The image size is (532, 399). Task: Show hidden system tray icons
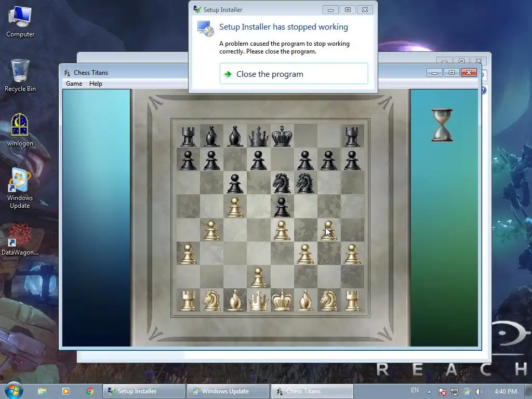coord(429,392)
